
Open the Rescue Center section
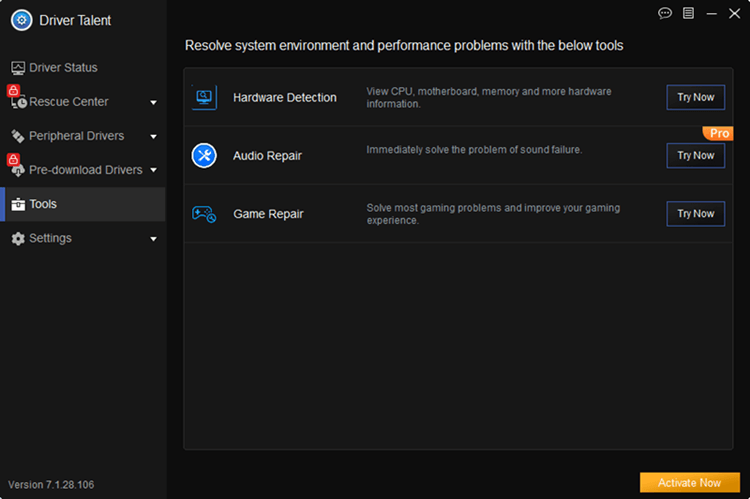click(83, 102)
